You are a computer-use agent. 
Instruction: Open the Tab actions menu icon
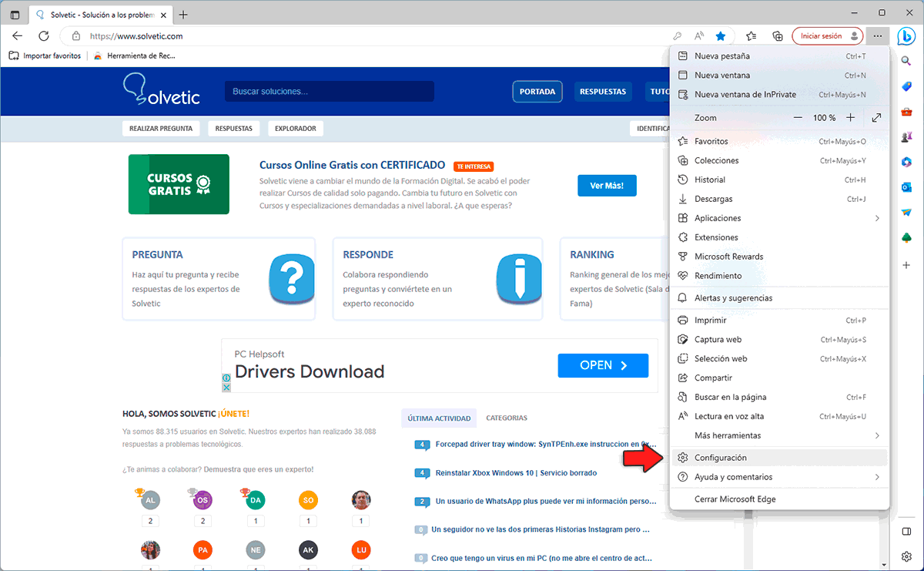(15, 15)
